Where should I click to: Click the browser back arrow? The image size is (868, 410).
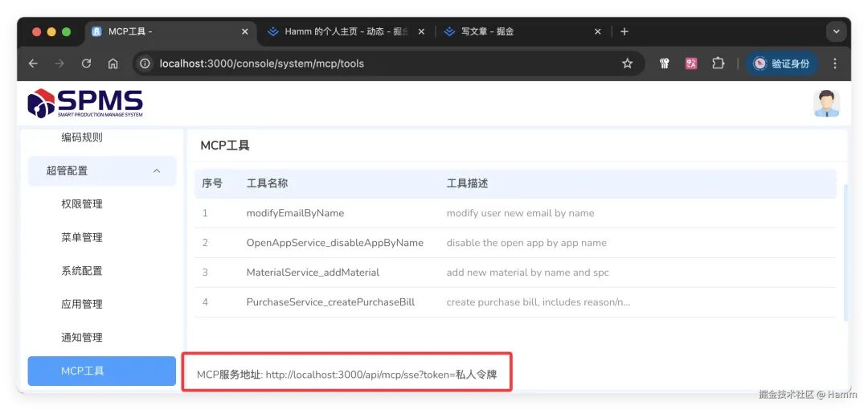click(x=33, y=64)
